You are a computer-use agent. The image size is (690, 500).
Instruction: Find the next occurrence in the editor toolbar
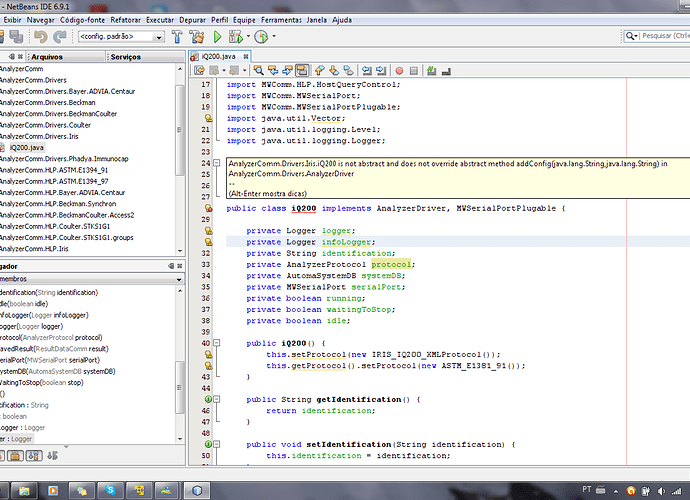pyautogui.click(x=287, y=70)
